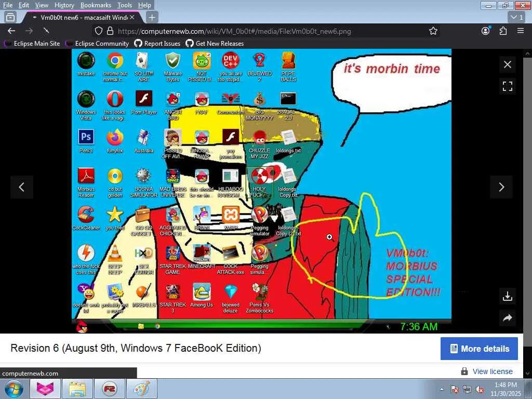Open Paint from the taskbar
Viewport: 532px width, 399px height.
tap(141, 389)
